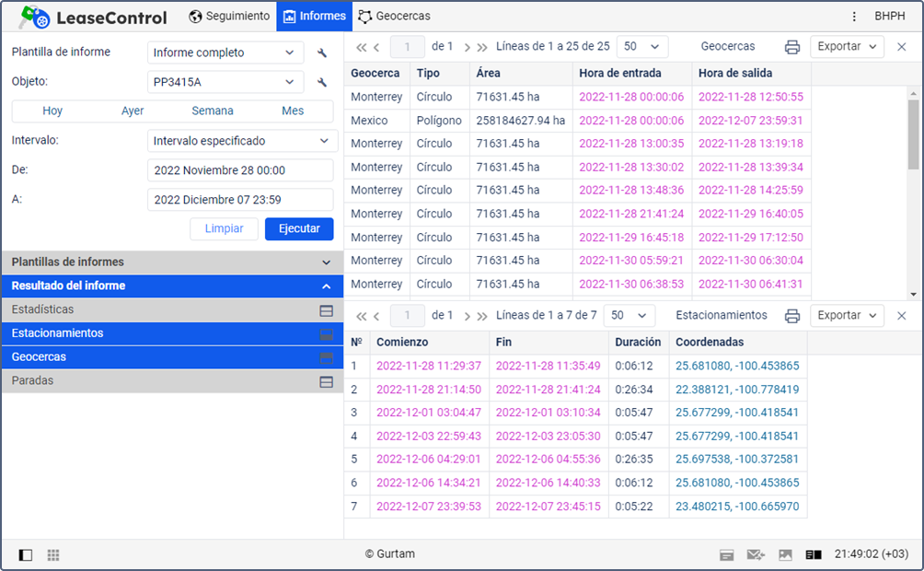Viewport: 924px width, 571px height.
Task: Print the Geocercas table with printer icon
Action: (x=791, y=47)
